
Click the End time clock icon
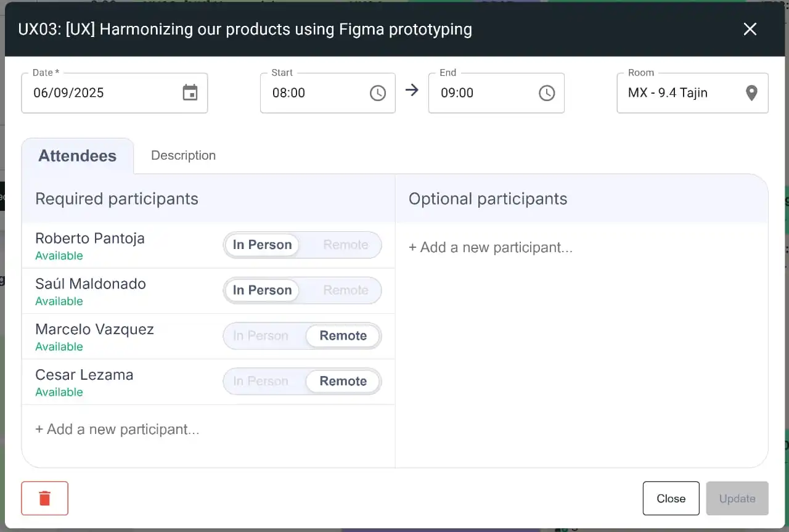tap(546, 93)
